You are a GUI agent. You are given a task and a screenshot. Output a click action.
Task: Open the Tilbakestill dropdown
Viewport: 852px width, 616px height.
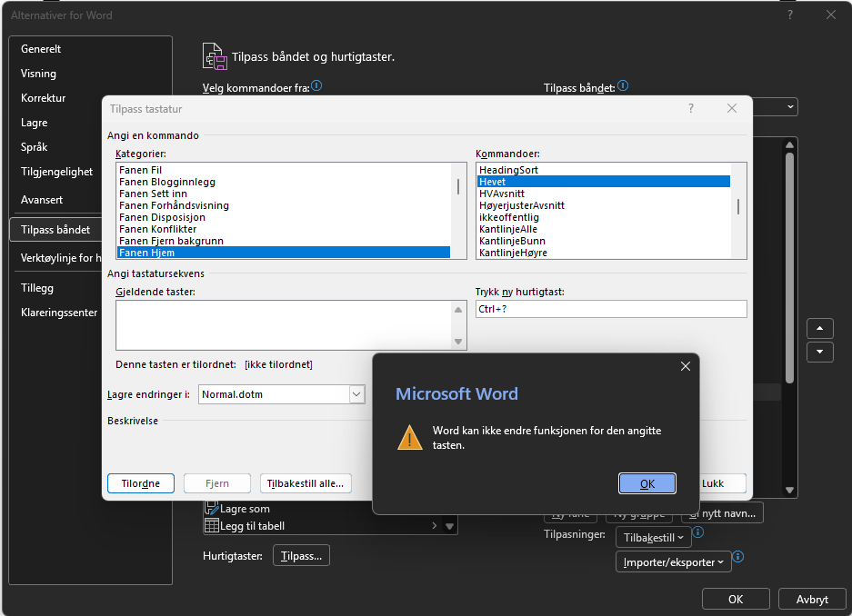(x=653, y=537)
